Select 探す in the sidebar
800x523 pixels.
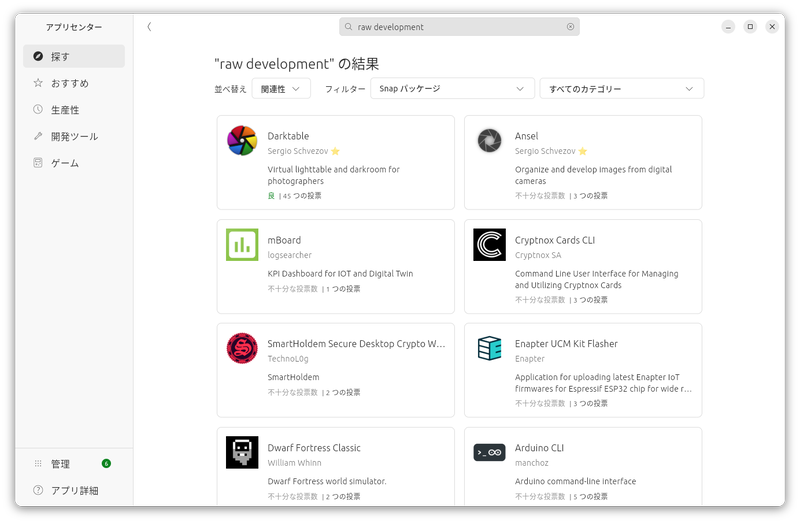pyautogui.click(x=74, y=56)
